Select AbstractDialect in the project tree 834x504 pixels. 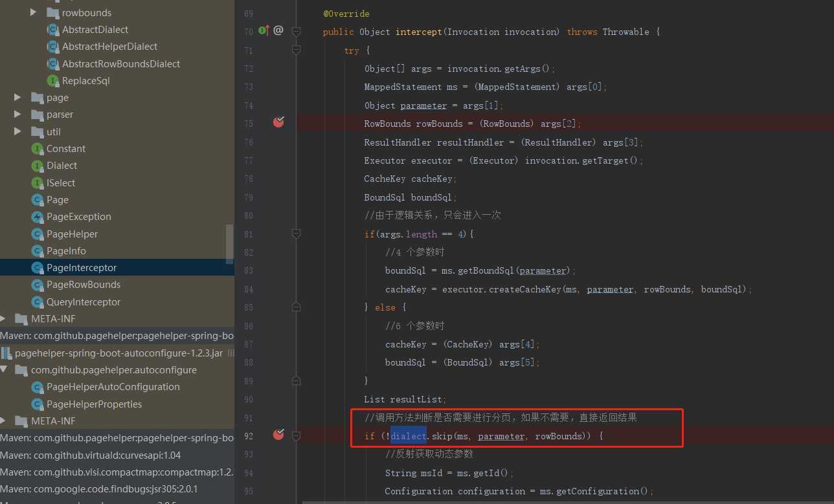95,30
